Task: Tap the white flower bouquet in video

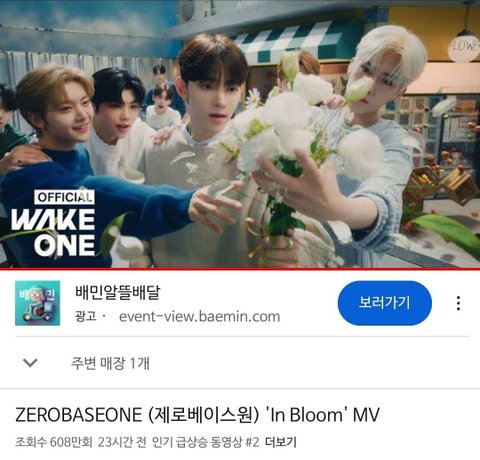Action: [293, 140]
